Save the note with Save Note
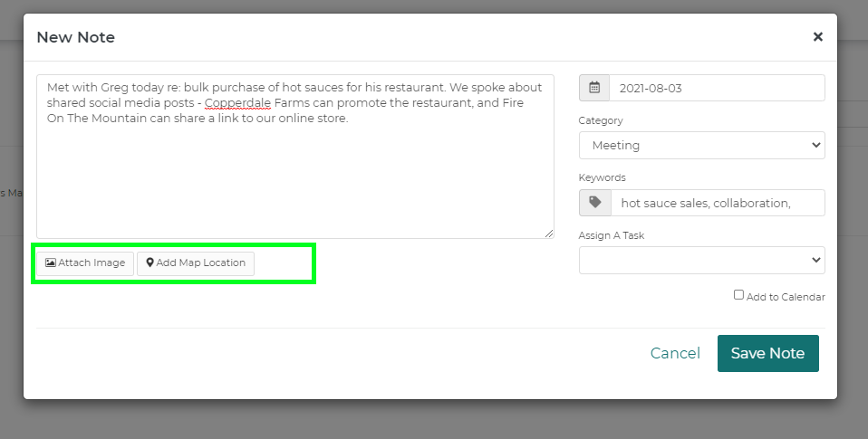Viewport: 868px width, 439px height. [x=767, y=353]
